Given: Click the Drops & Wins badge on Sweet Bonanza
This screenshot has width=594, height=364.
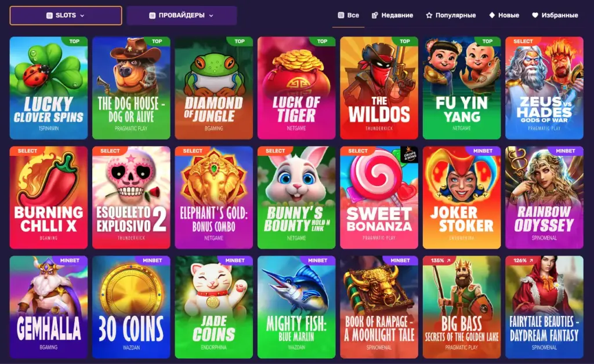Looking at the screenshot, I should [409, 155].
